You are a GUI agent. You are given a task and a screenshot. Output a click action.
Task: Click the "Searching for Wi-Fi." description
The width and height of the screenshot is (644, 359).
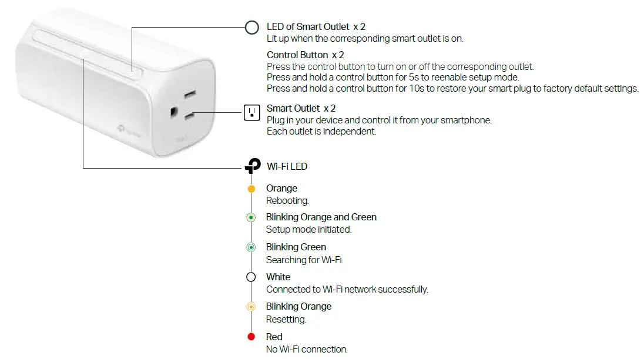point(304,260)
